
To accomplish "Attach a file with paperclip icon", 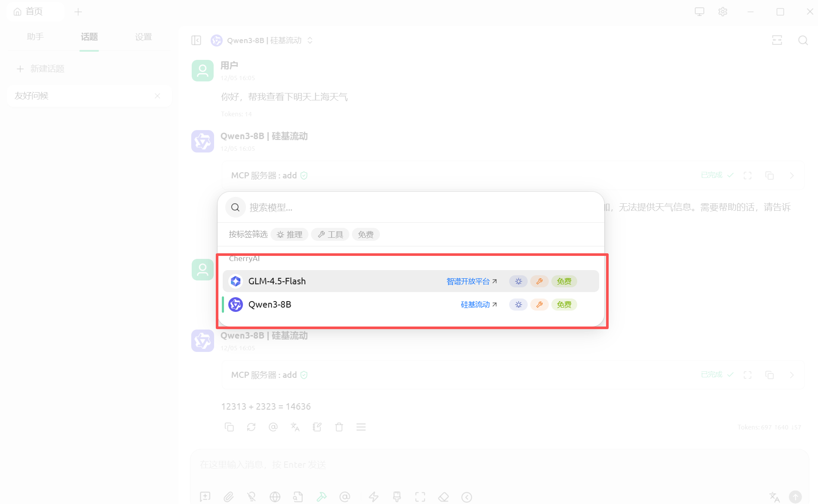I will tap(228, 497).
